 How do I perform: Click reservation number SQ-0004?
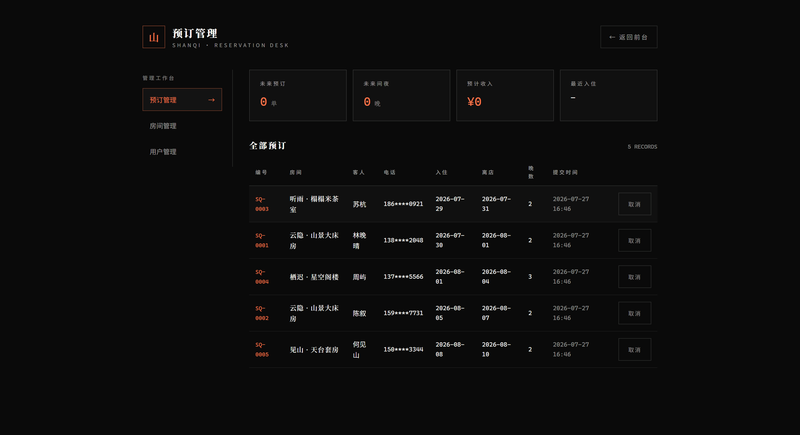pyautogui.click(x=262, y=277)
